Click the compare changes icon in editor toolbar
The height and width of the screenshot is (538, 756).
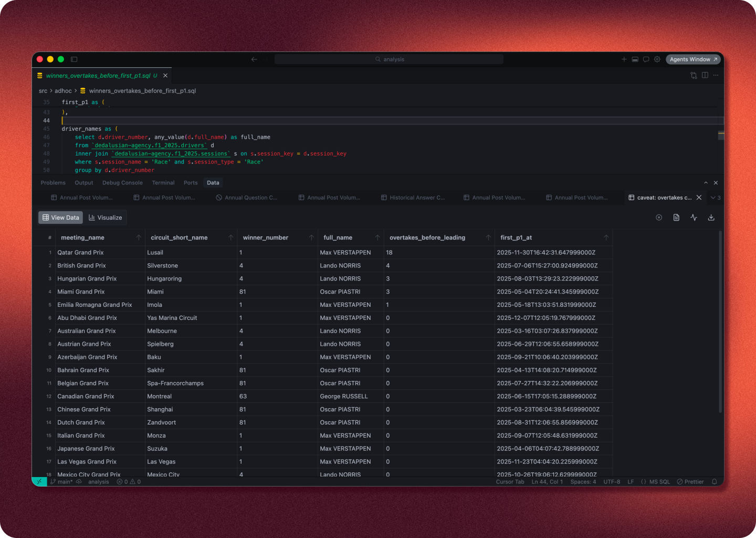tap(694, 75)
